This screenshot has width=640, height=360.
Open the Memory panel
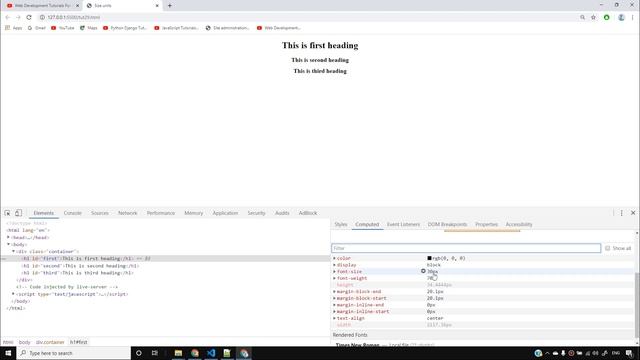(x=193, y=213)
